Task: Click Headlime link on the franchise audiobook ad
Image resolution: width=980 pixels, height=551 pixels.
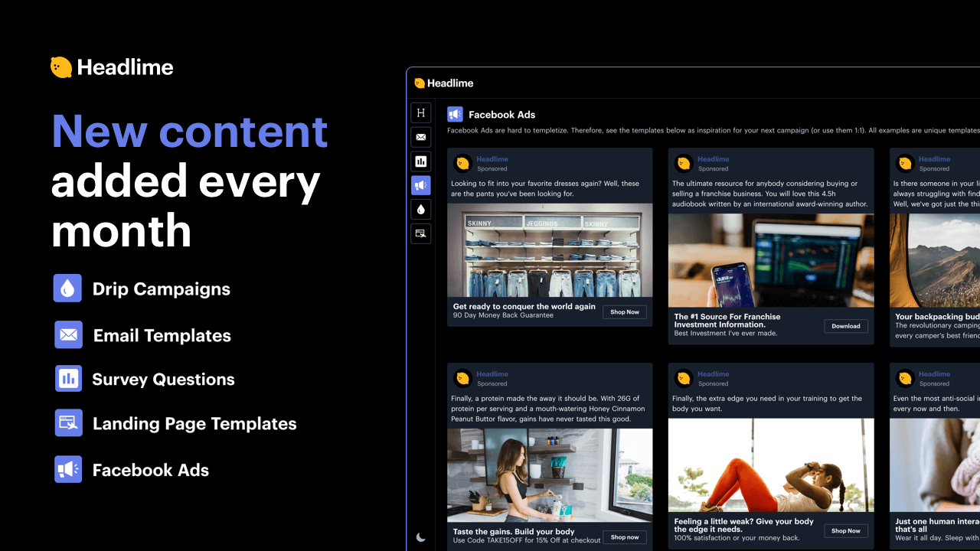Action: pyautogui.click(x=714, y=159)
